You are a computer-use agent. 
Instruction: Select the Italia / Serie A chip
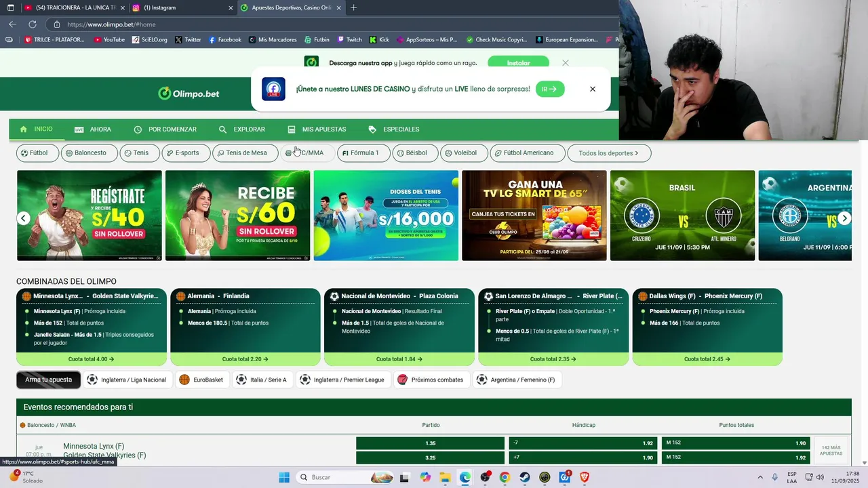pyautogui.click(x=262, y=380)
